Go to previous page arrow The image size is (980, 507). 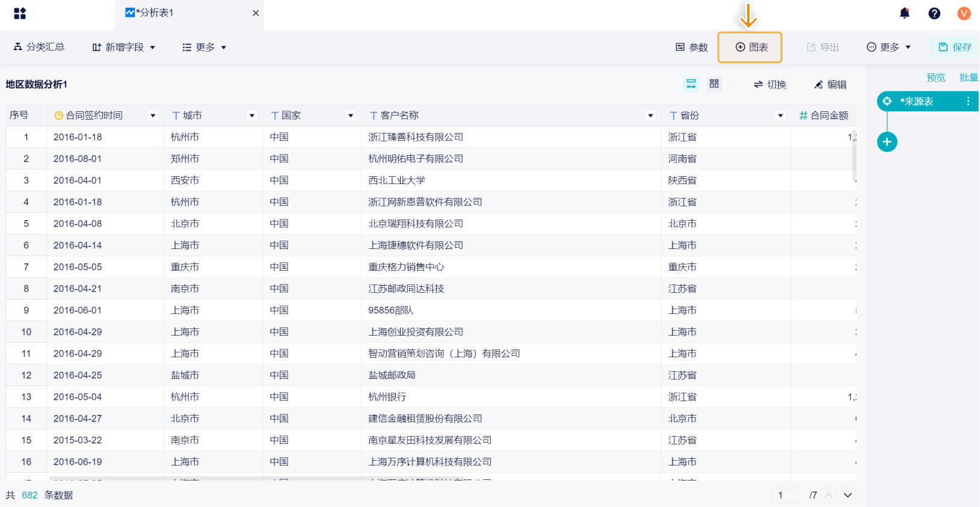829,495
